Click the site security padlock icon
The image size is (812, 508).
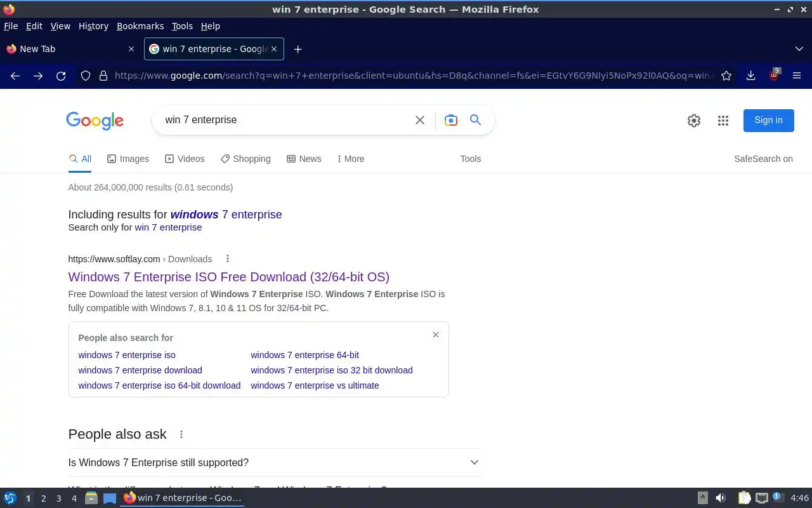point(103,76)
